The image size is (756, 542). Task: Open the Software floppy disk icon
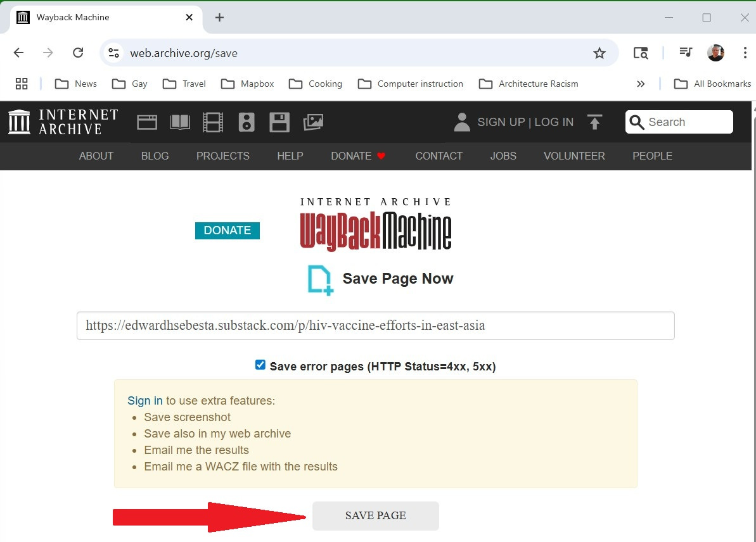pos(279,122)
